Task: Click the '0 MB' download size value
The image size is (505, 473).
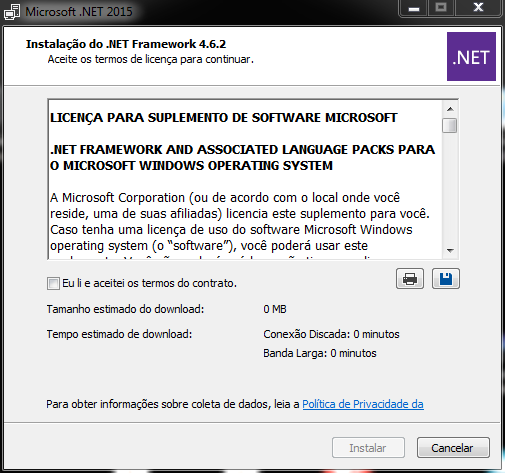Action: point(275,309)
